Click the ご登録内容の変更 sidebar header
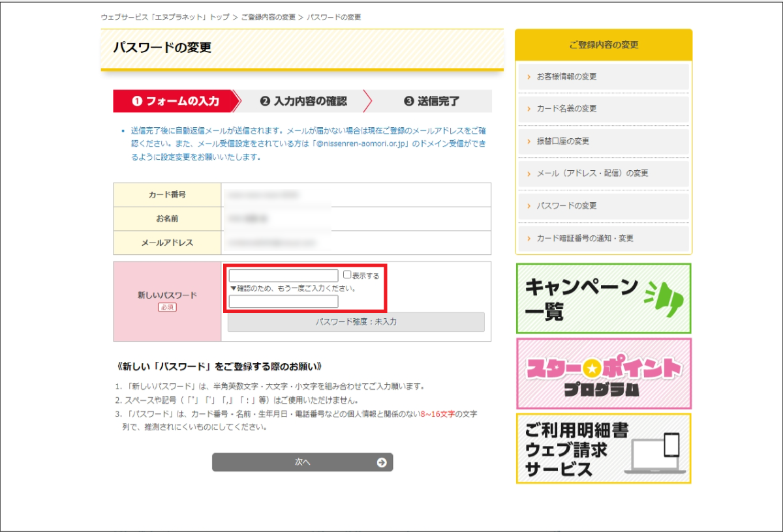Viewport: 783px width, 532px height. (x=604, y=45)
